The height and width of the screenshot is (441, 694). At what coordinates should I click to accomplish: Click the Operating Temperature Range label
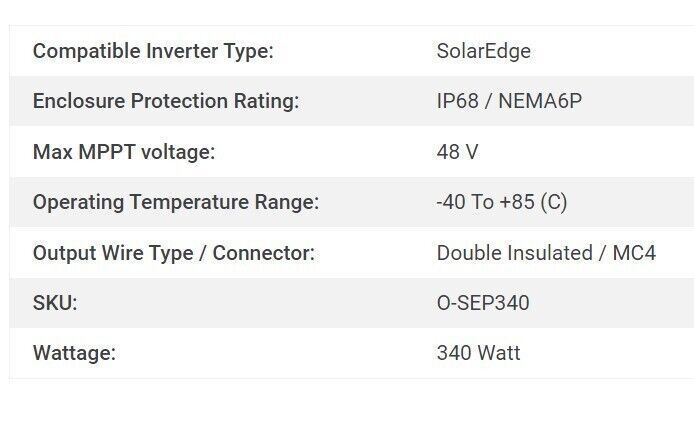[x=175, y=202]
